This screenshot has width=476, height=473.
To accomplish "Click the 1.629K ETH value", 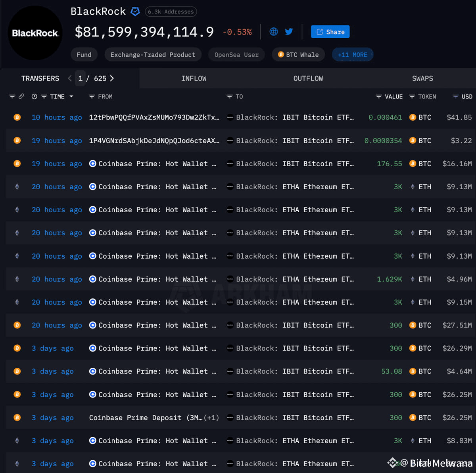I will 389,279.
